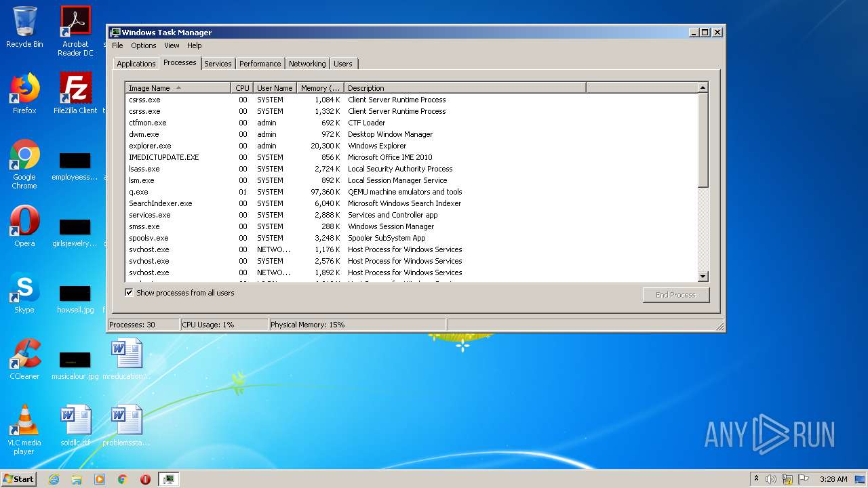Select the SearchIndexer.exe process
Viewport: 868px width, 488px height.
pos(412,203)
